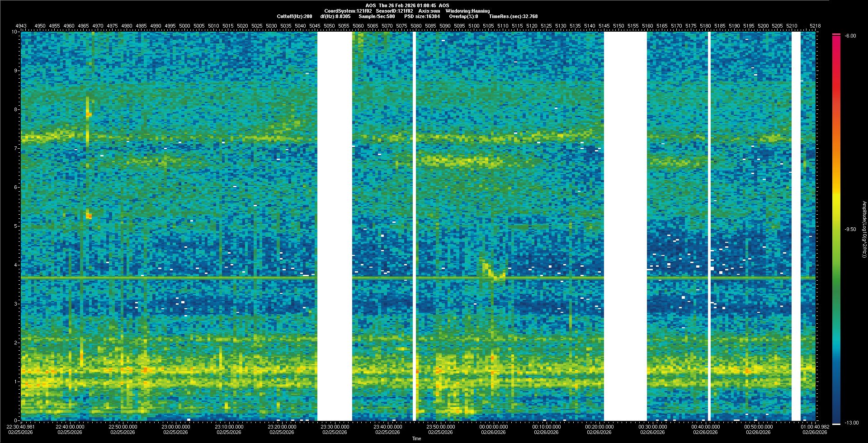The image size is (868, 443).
Task: Click the "5000" top axis tick label
Action: tap(184, 26)
